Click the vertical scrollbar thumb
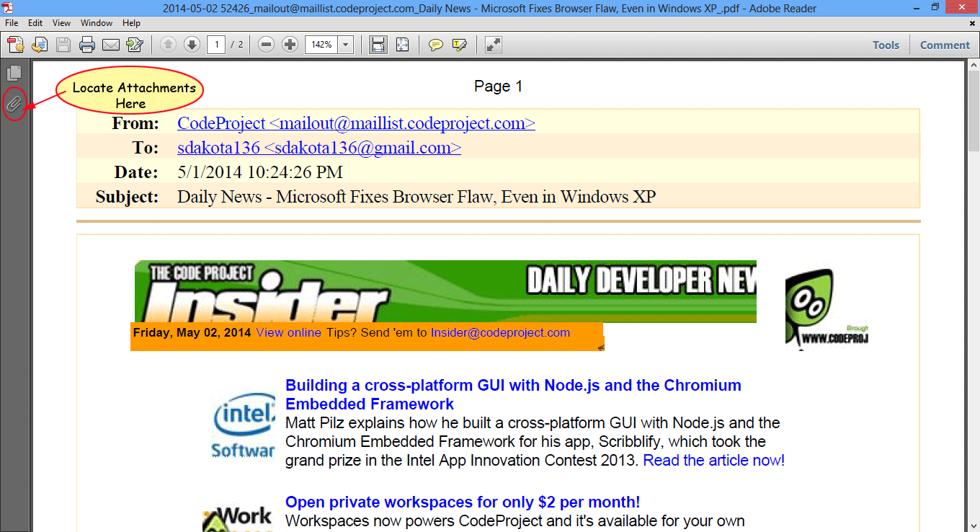This screenshot has width=980, height=532. tap(974, 112)
